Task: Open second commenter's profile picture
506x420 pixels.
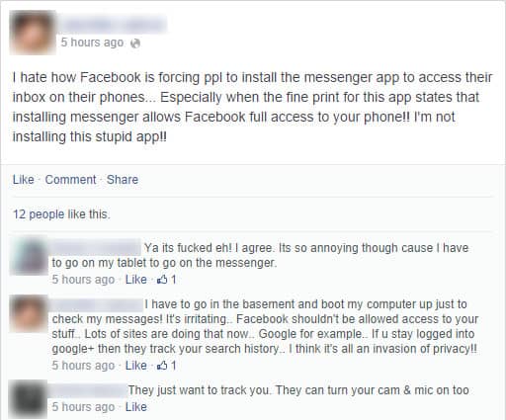Action: pos(29,314)
